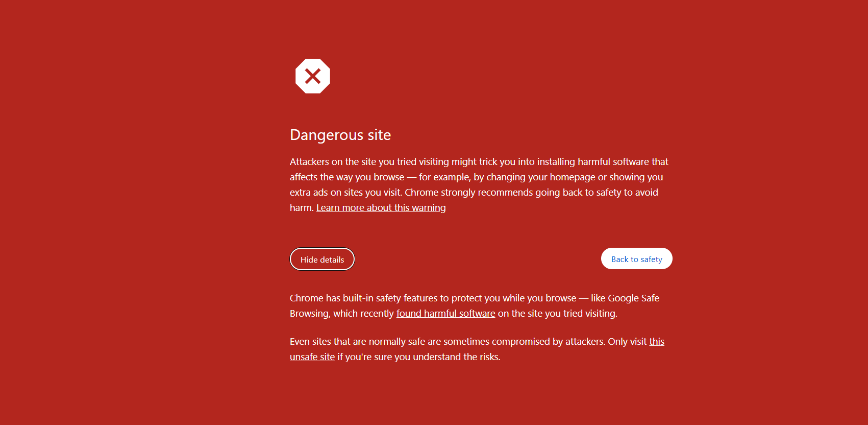
Task: Select the 'Dangerous site' heading text
Action: pyautogui.click(x=340, y=135)
